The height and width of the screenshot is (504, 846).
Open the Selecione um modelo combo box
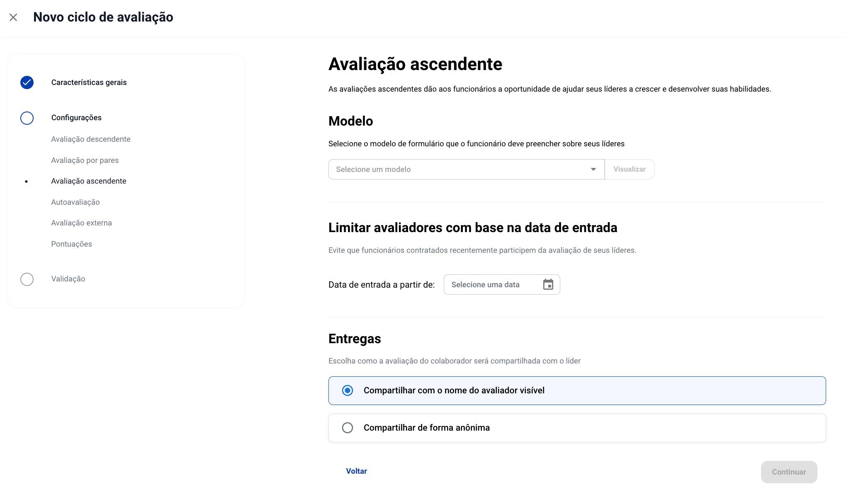coord(467,170)
